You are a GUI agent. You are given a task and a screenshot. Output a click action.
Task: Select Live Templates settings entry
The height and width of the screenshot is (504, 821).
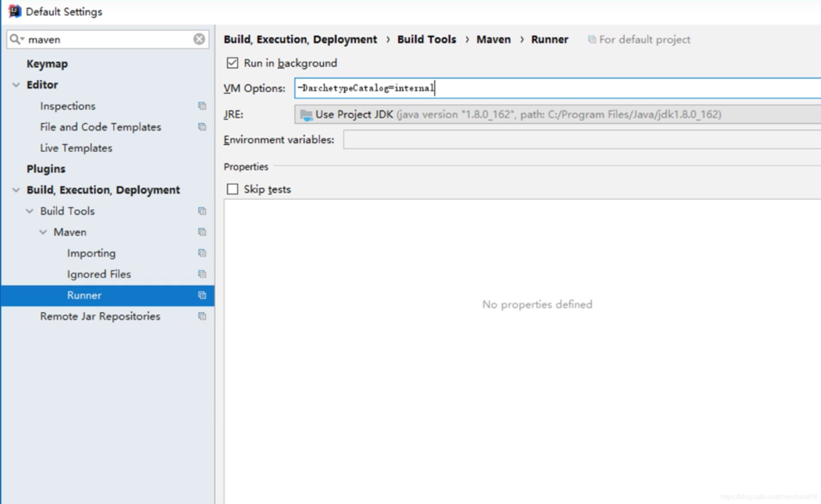coord(76,148)
